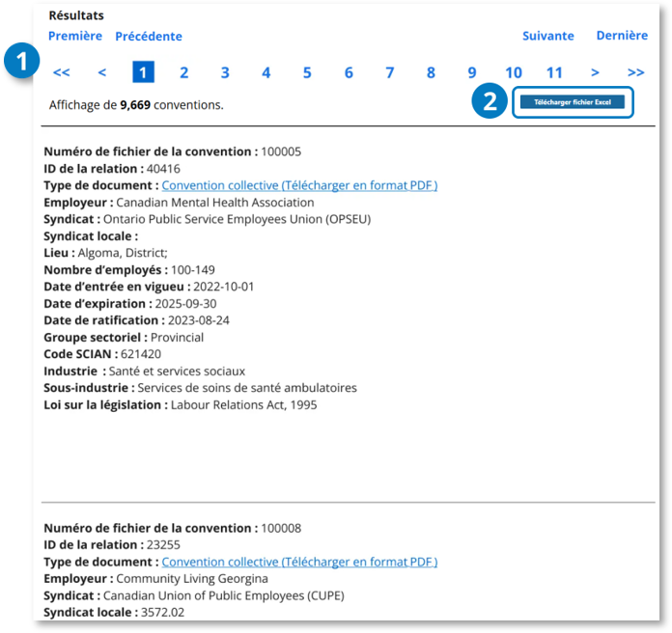Go to results page 8
The image size is (672, 633).
coord(431,72)
